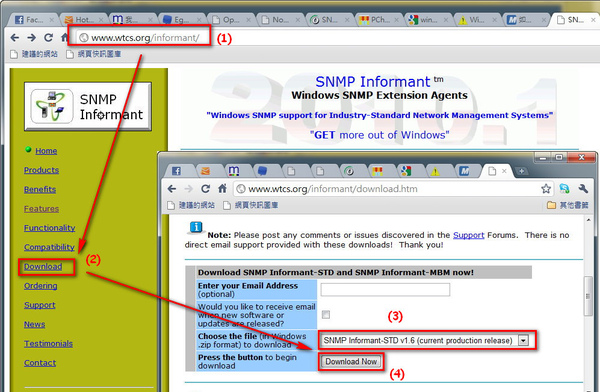This screenshot has width=600, height=392.
Task: Open 建議的網站 bookmark in front window
Action: click(x=191, y=206)
